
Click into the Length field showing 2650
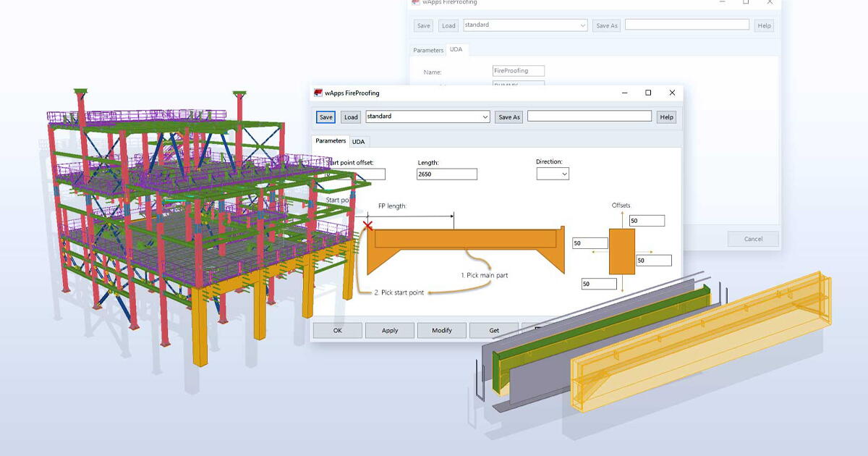[446, 174]
